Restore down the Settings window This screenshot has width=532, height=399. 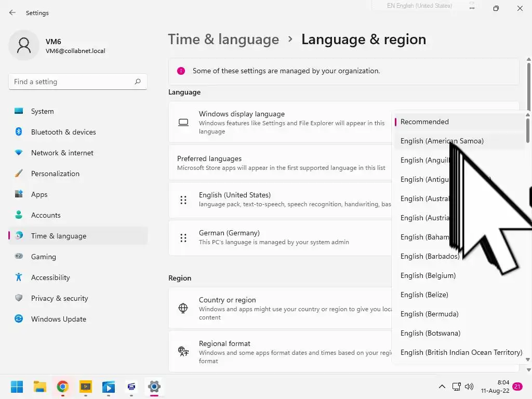click(496, 8)
